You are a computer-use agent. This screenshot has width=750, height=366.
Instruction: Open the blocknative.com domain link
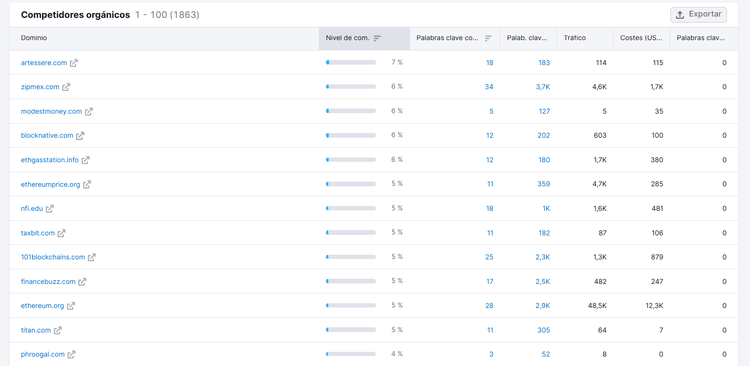click(x=47, y=135)
